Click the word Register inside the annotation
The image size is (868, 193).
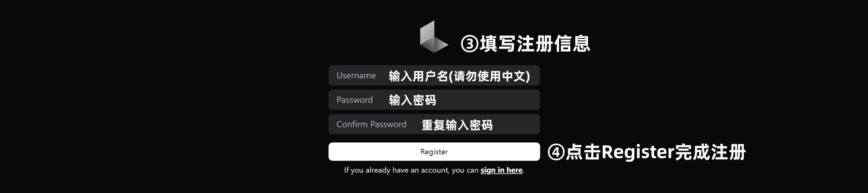point(638,152)
